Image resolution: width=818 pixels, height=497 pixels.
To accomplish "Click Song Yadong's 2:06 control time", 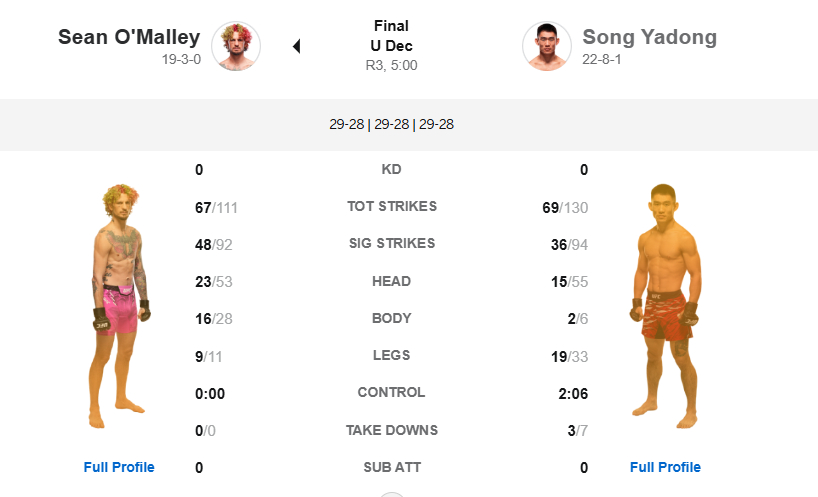I will [x=573, y=394].
